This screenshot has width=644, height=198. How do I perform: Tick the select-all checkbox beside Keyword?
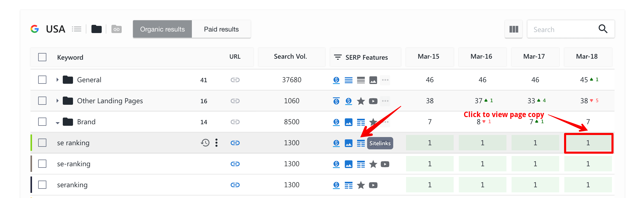[x=42, y=57]
